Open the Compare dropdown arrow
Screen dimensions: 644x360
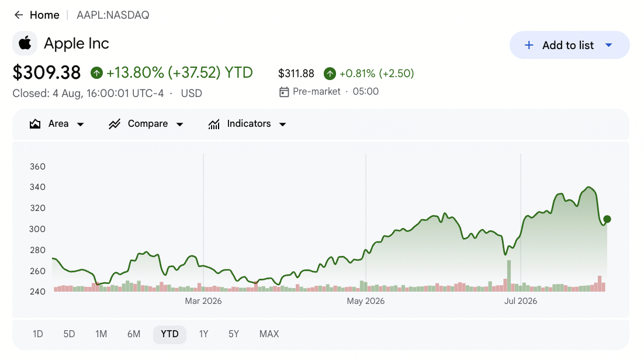coord(179,124)
